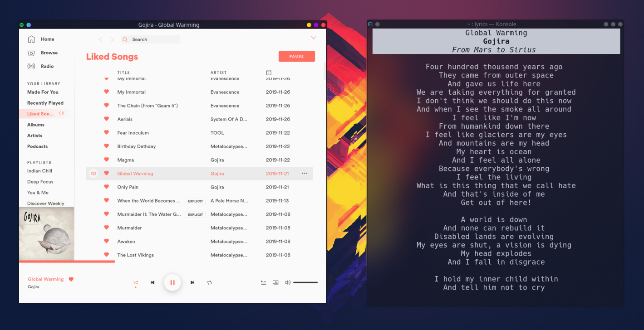Open the connect-to-device icon
This screenshot has width=644, height=330.
click(275, 282)
